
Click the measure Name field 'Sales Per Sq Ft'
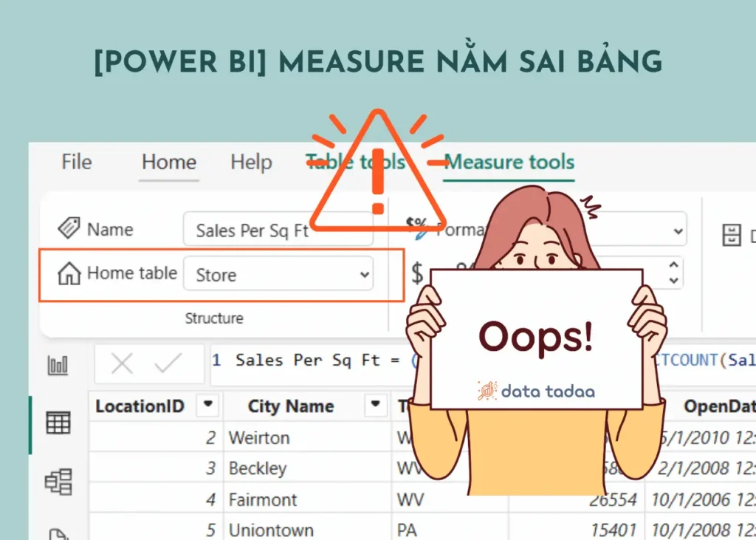[278, 230]
